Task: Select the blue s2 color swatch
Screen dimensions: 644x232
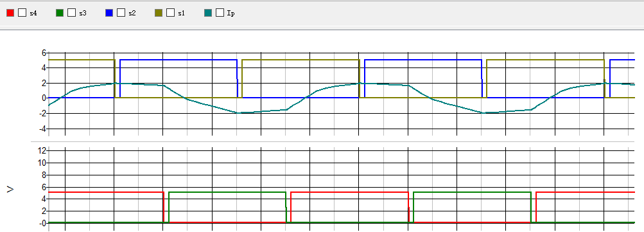Action: [x=109, y=13]
